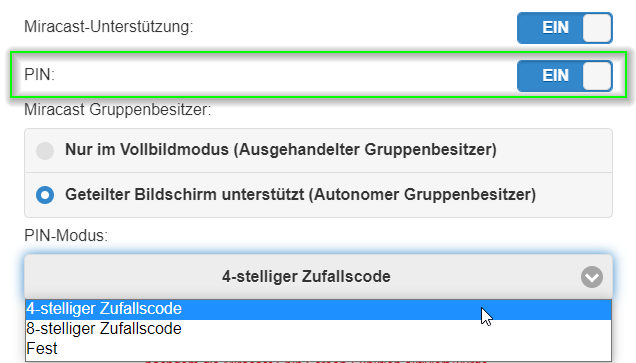Choose 8-stelliger Zufallscode from the list
Viewport: 636px width, 363px height.
point(318,329)
